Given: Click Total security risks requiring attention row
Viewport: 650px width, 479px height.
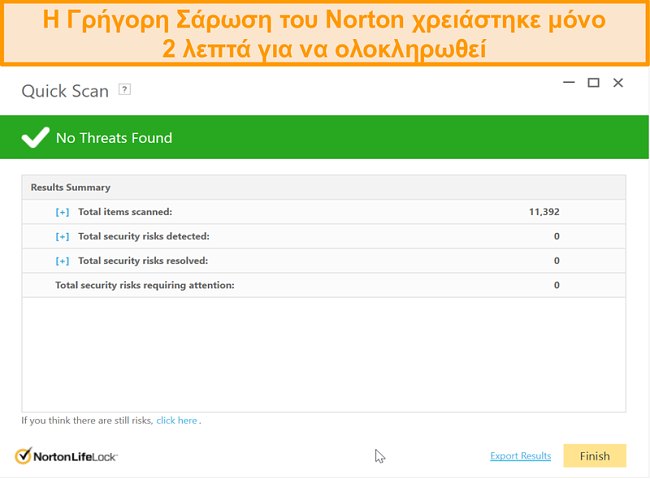Looking at the screenshot, I should pyautogui.click(x=324, y=285).
